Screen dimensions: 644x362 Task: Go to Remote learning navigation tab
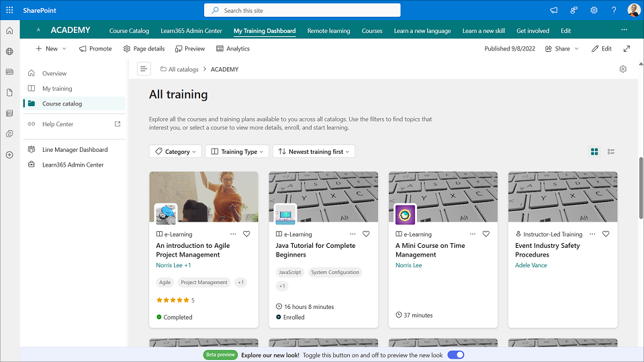pyautogui.click(x=328, y=31)
